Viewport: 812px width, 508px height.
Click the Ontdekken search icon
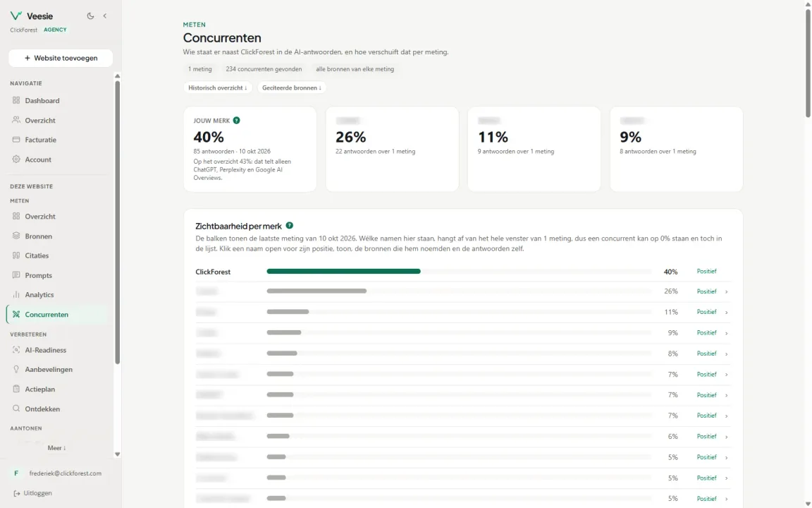click(x=16, y=409)
